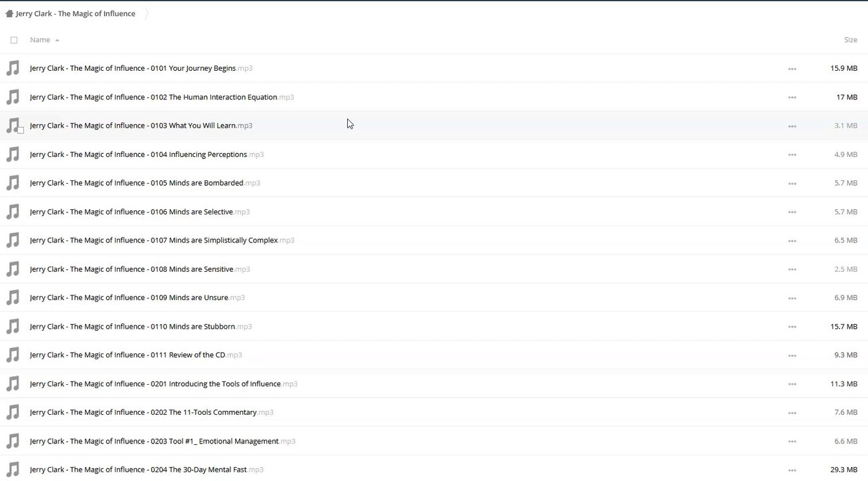Click the music icon for 0111 Review of the CD
The image size is (868, 481).
tap(13, 355)
